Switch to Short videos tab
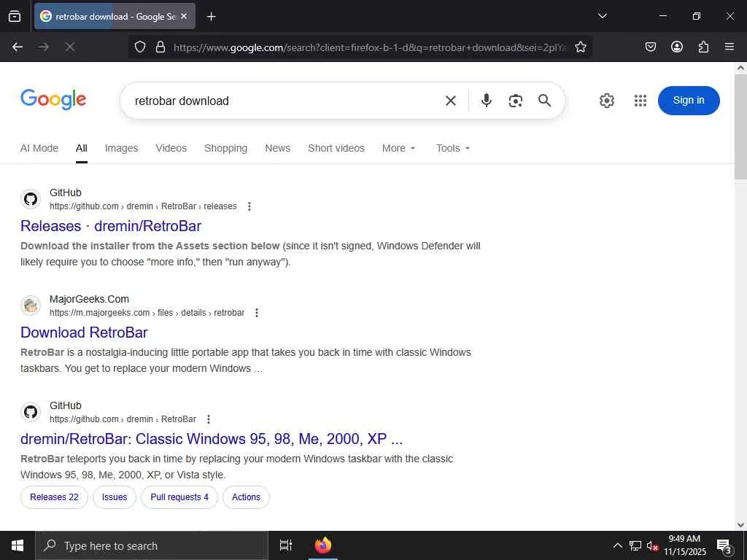Screen dimensions: 747x560 (x=336, y=148)
